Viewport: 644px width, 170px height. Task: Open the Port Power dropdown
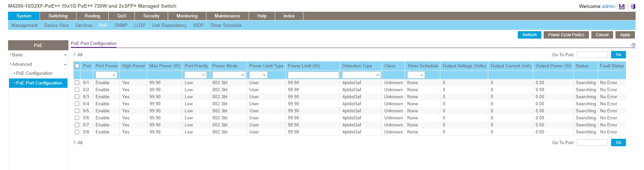106,75
